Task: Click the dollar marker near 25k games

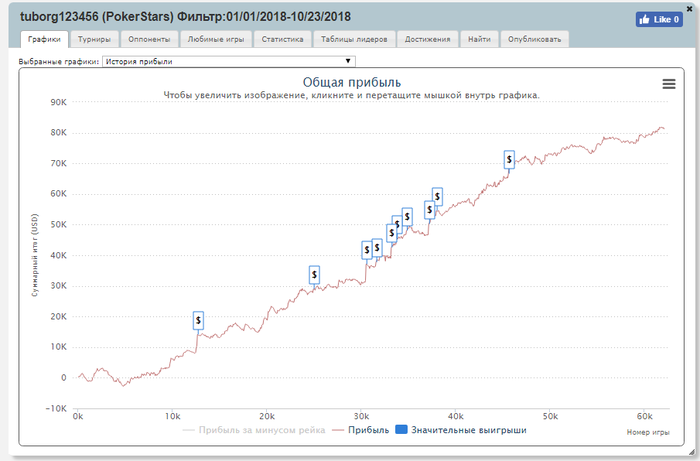Action: click(x=314, y=274)
